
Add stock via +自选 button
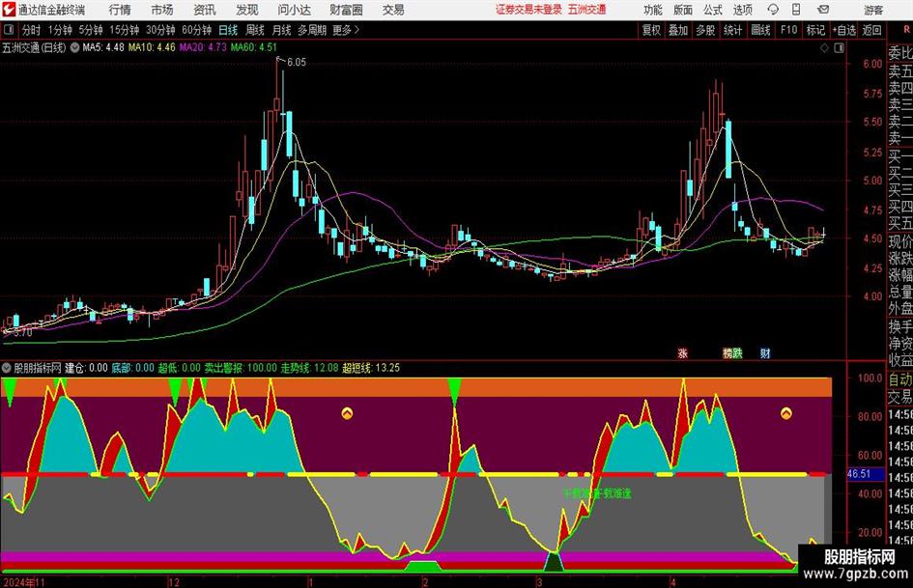[x=844, y=30]
